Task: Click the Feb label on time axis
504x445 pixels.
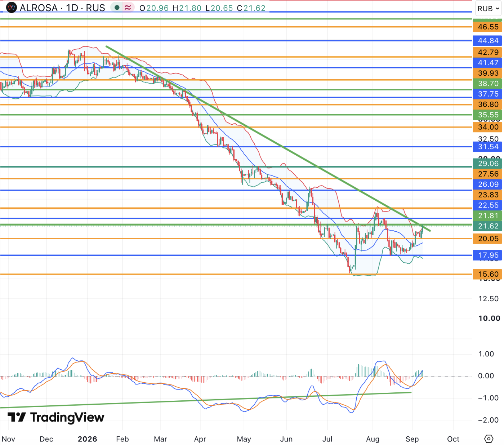Action: pos(122,439)
